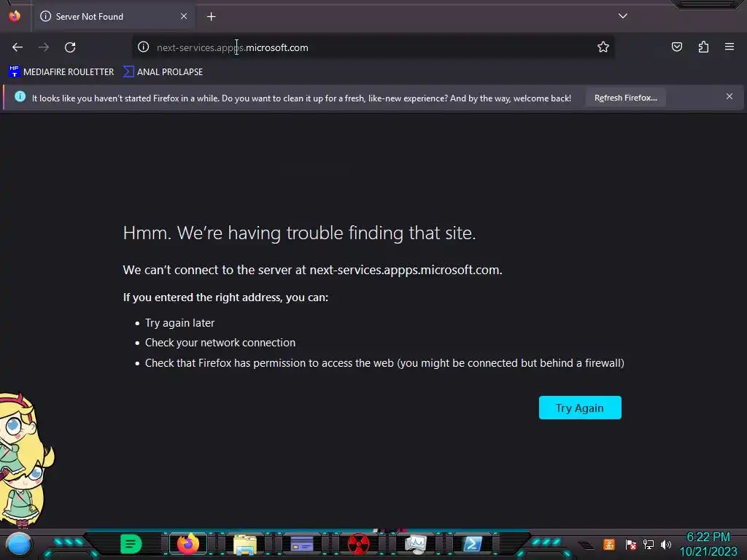Click the Firefox logo at top left
Screen dimensions: 747x560
point(15,16)
